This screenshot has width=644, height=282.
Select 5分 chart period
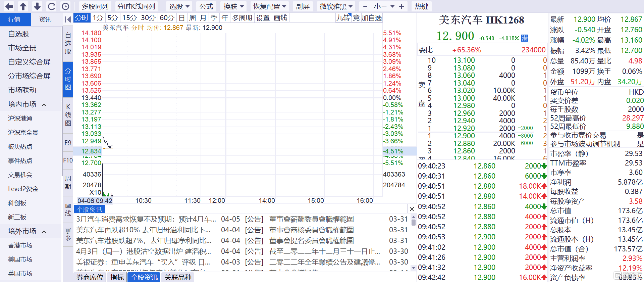113,18
